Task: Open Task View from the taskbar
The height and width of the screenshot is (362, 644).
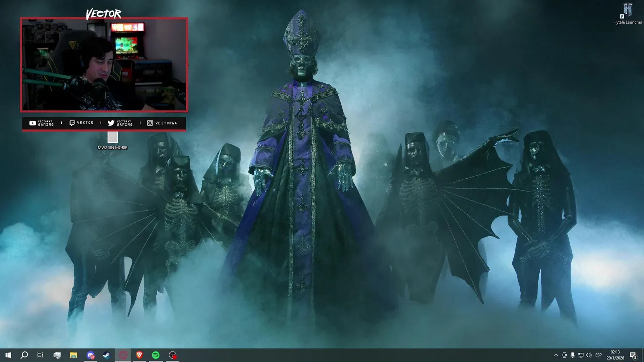Action: point(40,355)
